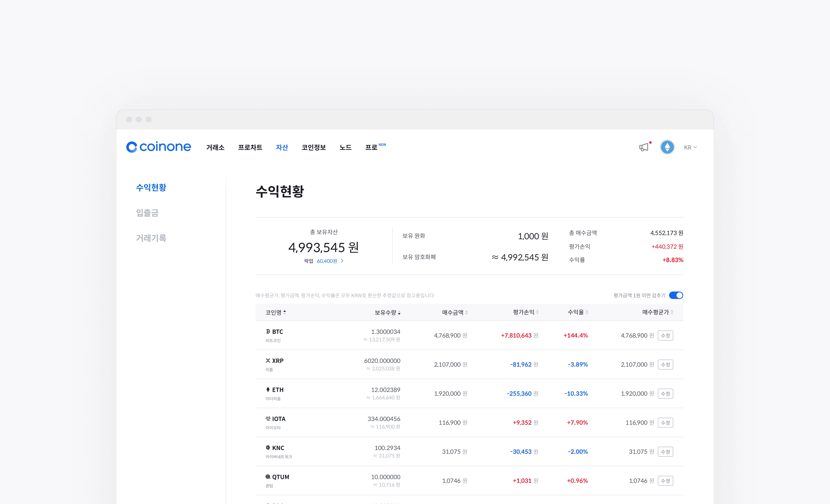Click the ETH 수익율 value -10.33%
The height and width of the screenshot is (504, 830).
[x=576, y=393]
